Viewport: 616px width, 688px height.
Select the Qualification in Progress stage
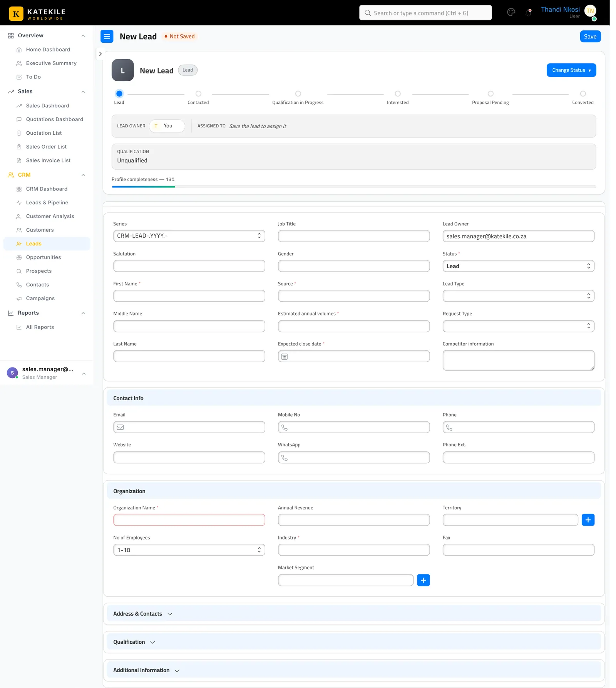[298, 97]
